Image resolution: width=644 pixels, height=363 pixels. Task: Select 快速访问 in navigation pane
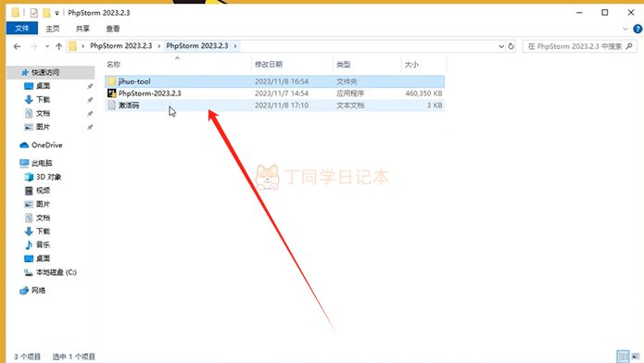(45, 72)
